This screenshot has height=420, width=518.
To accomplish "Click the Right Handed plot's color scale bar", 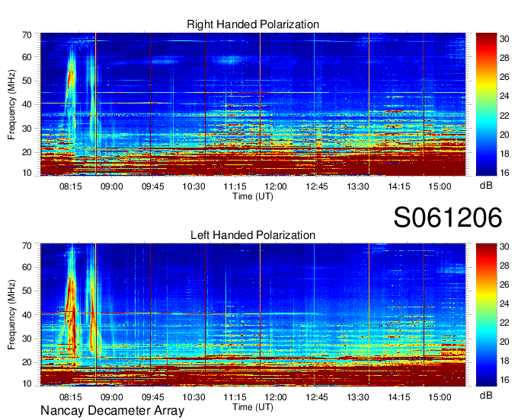I will tap(486, 104).
